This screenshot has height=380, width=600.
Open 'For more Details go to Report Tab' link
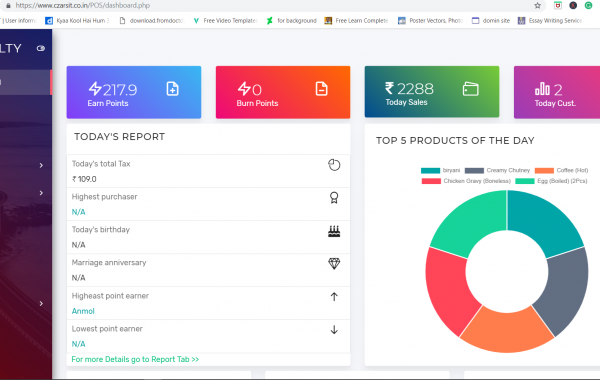point(135,359)
